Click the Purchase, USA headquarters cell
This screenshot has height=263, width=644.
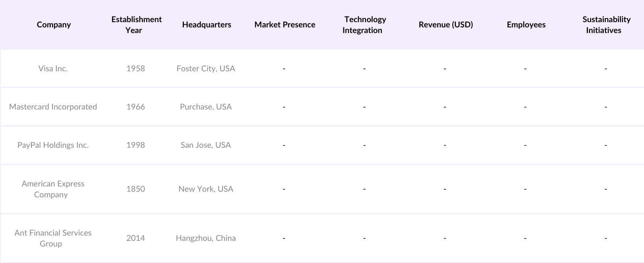(206, 107)
